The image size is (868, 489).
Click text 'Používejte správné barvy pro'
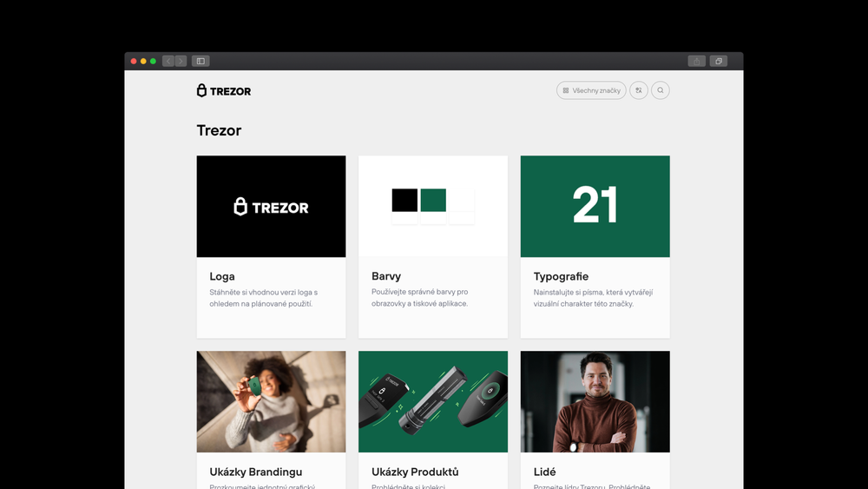point(419,291)
